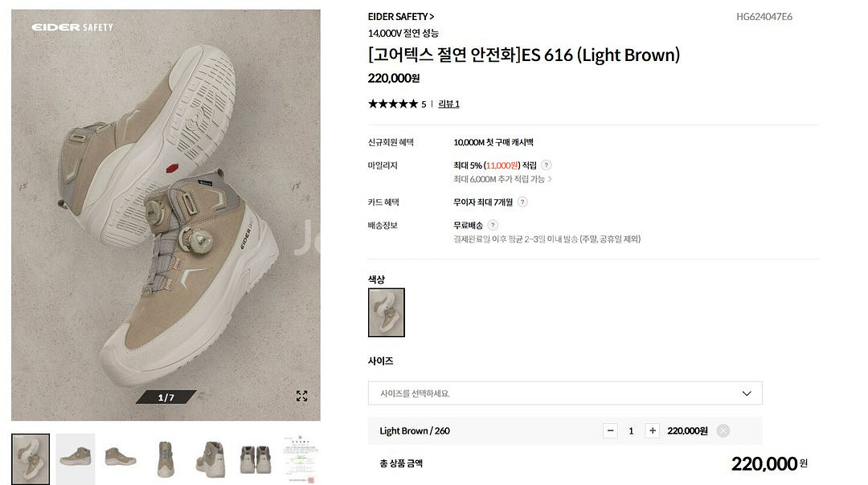Click the expand image fullscreen icon
Viewport: 868px width, 485px height.
(301, 396)
